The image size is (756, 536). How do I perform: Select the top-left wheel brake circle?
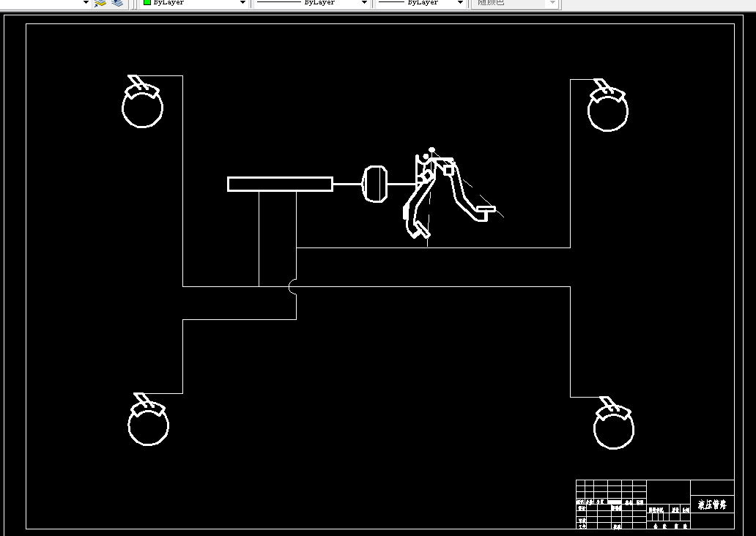coord(142,108)
